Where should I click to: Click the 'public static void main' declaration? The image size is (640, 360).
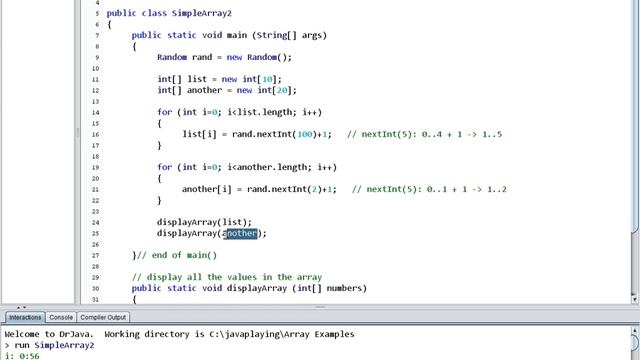tap(229, 35)
